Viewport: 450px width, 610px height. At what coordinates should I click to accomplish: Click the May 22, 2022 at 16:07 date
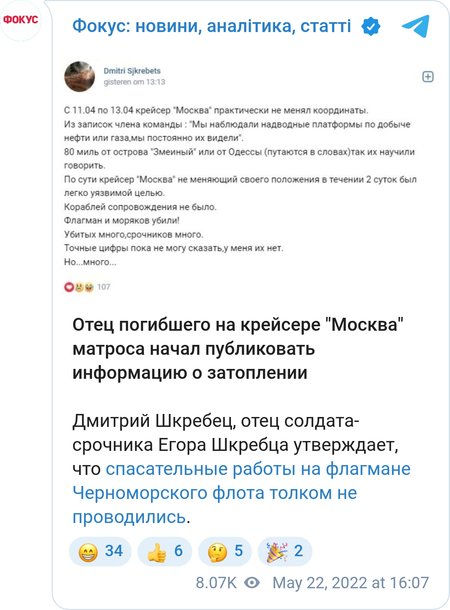pyautogui.click(x=350, y=583)
